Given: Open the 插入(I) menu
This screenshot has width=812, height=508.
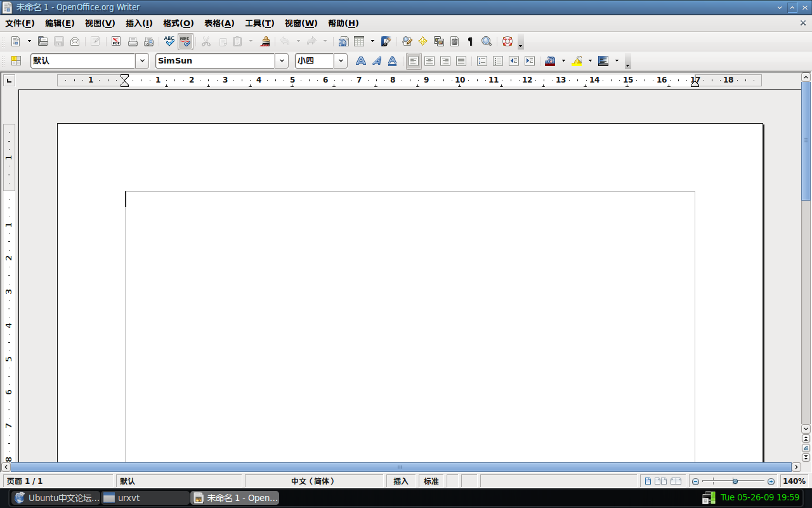Looking at the screenshot, I should (139, 23).
